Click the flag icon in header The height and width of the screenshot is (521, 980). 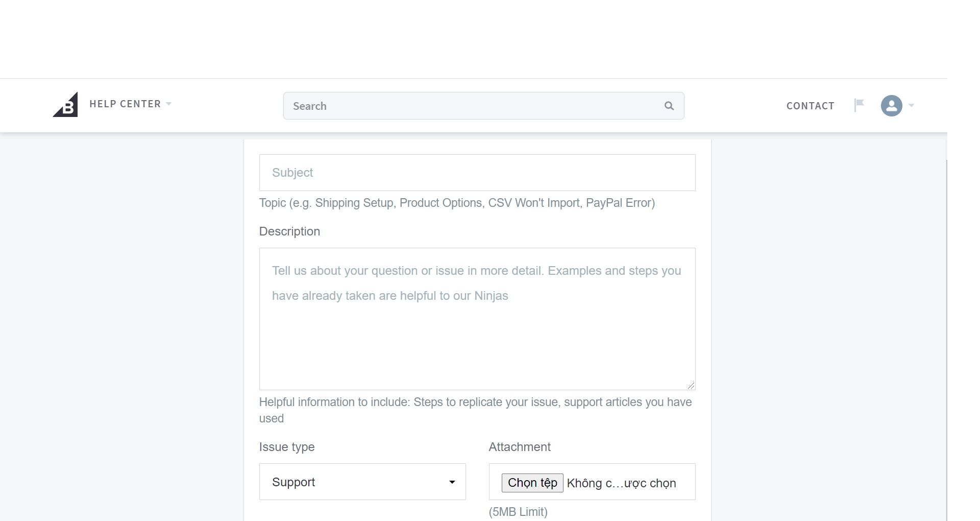coord(859,105)
